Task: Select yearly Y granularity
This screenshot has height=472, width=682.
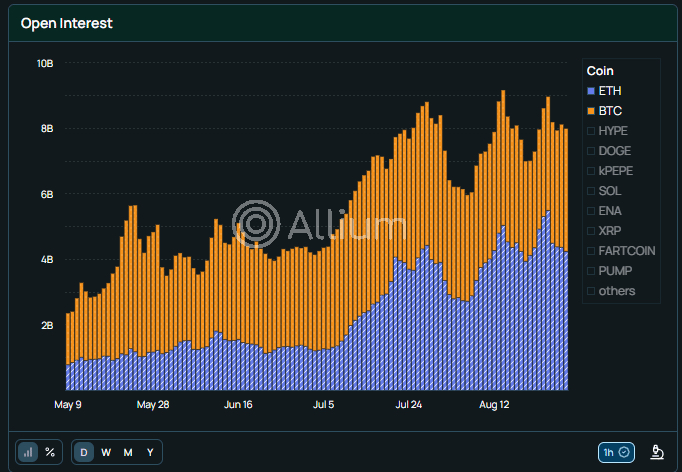Action: click(x=150, y=452)
